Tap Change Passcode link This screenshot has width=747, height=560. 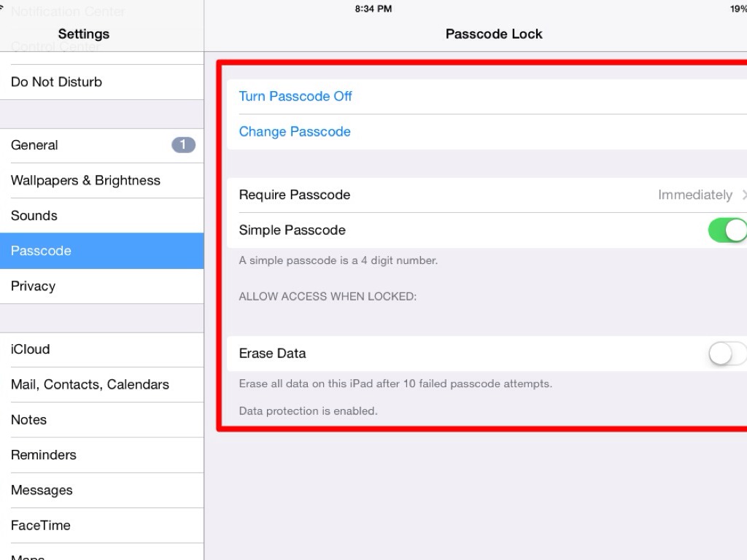(295, 132)
